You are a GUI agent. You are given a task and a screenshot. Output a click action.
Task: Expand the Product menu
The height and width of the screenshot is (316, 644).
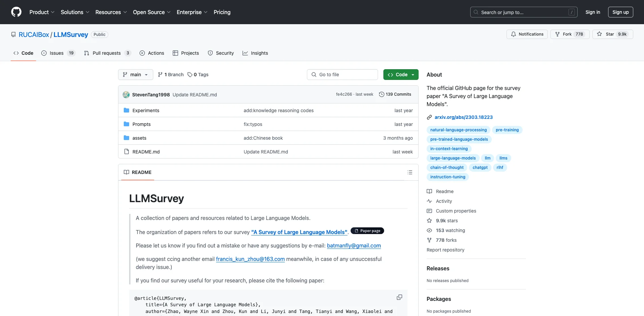pos(42,12)
